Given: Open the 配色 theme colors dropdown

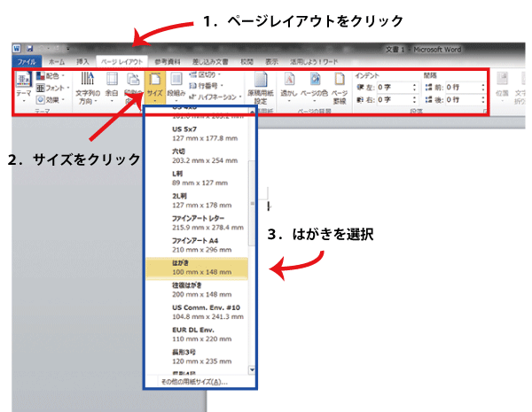Looking at the screenshot, I should click(x=50, y=76).
